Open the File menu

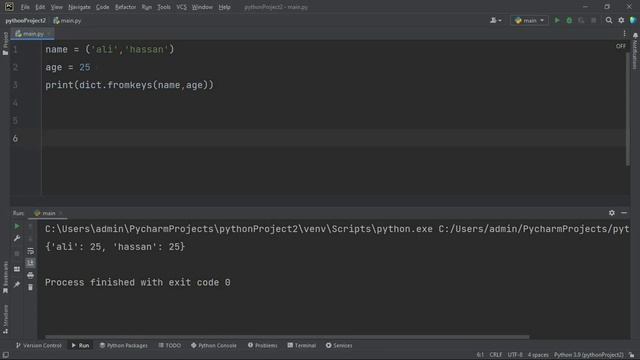tap(25, 7)
